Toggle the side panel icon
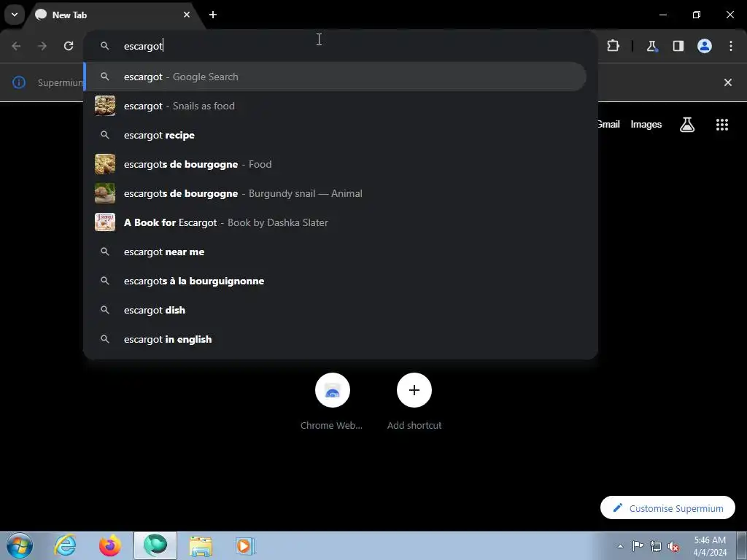Image resolution: width=747 pixels, height=560 pixels. (x=678, y=46)
